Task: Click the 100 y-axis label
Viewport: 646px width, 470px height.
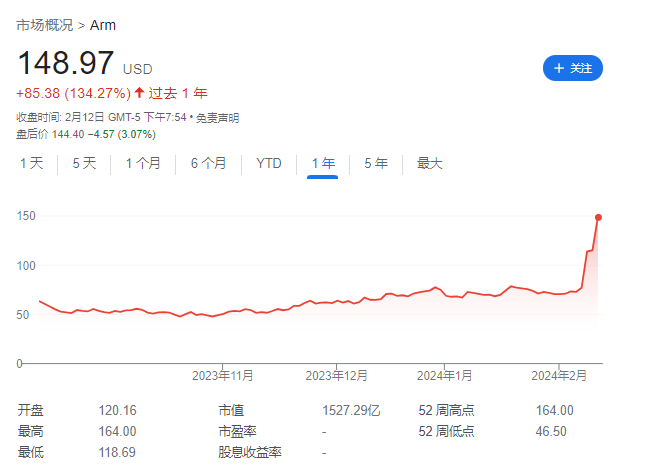Action: (x=26, y=266)
